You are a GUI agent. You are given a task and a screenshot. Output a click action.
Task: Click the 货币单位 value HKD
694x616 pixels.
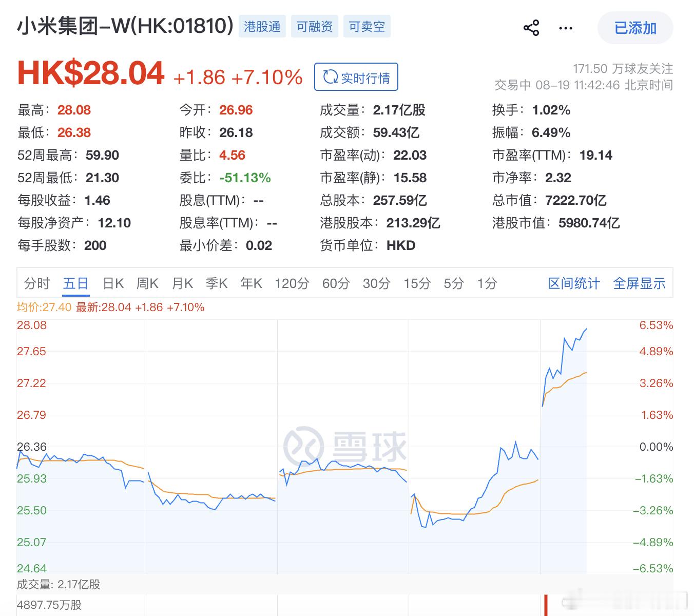401,245
